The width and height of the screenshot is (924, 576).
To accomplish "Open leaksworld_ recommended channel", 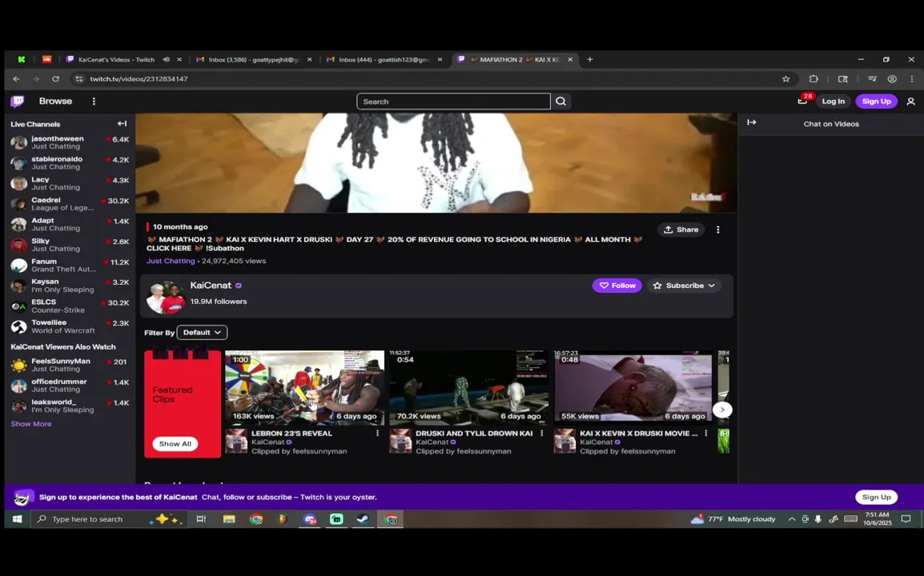I will [70, 406].
